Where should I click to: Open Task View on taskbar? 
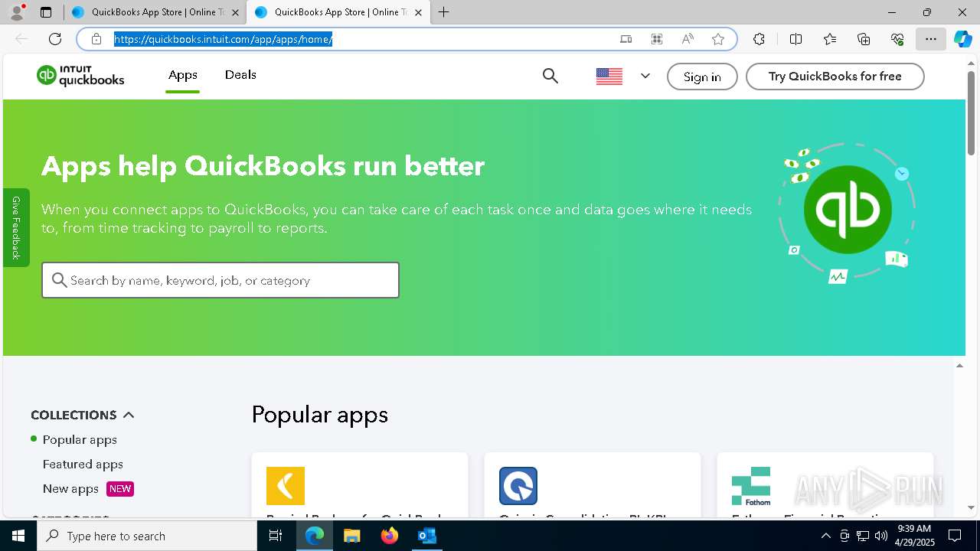pyautogui.click(x=276, y=536)
